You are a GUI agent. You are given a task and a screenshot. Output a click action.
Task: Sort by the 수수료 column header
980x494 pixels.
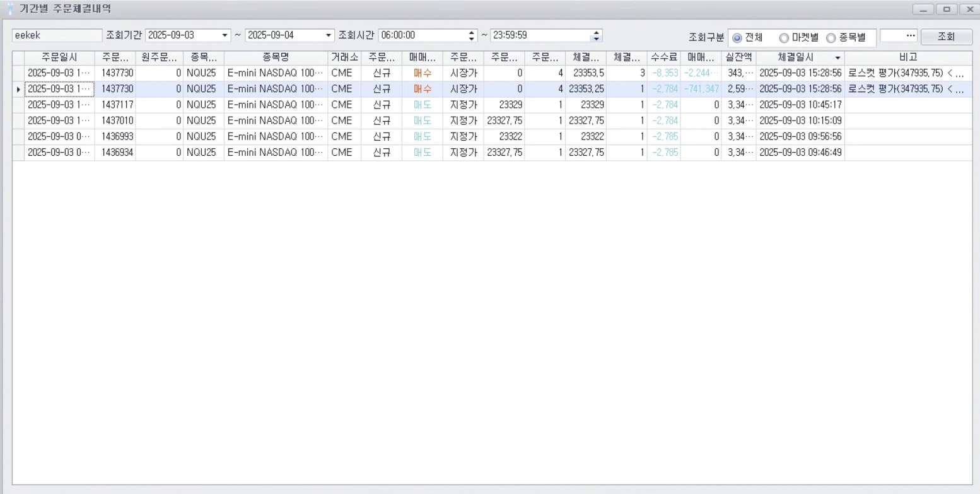coord(663,57)
